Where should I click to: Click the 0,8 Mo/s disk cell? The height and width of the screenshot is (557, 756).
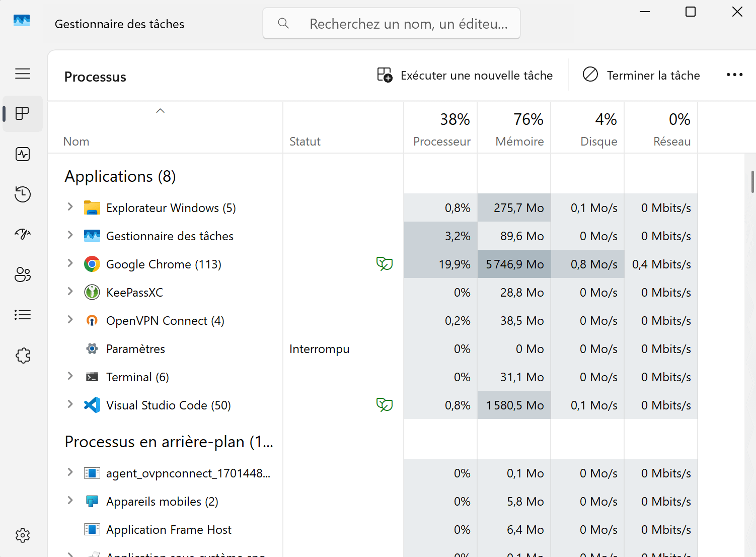(587, 264)
